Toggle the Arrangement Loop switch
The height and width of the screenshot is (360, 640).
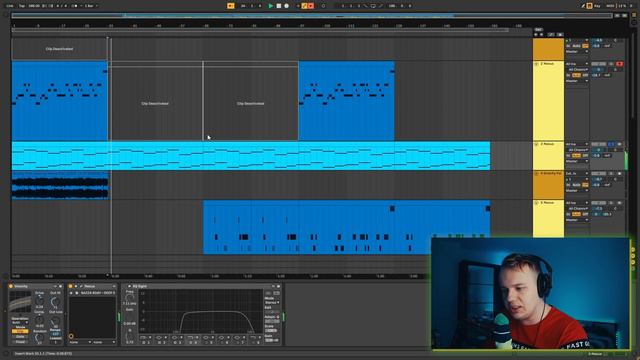(x=373, y=6)
